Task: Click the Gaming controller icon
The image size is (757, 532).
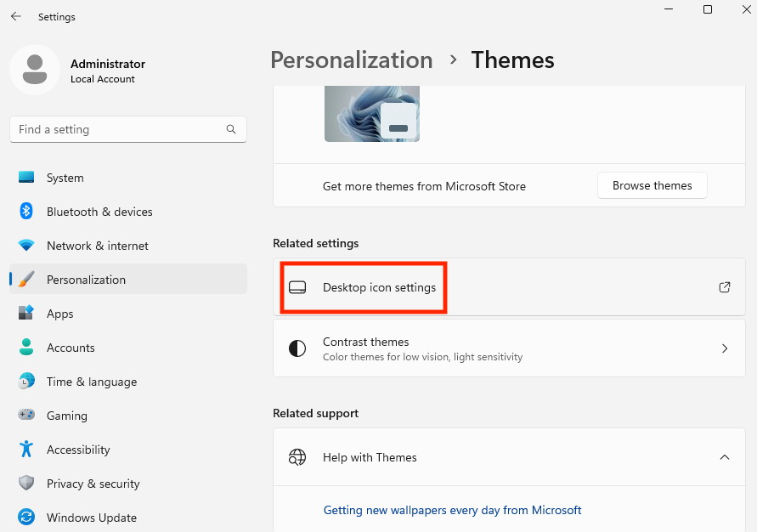Action: tap(26, 416)
